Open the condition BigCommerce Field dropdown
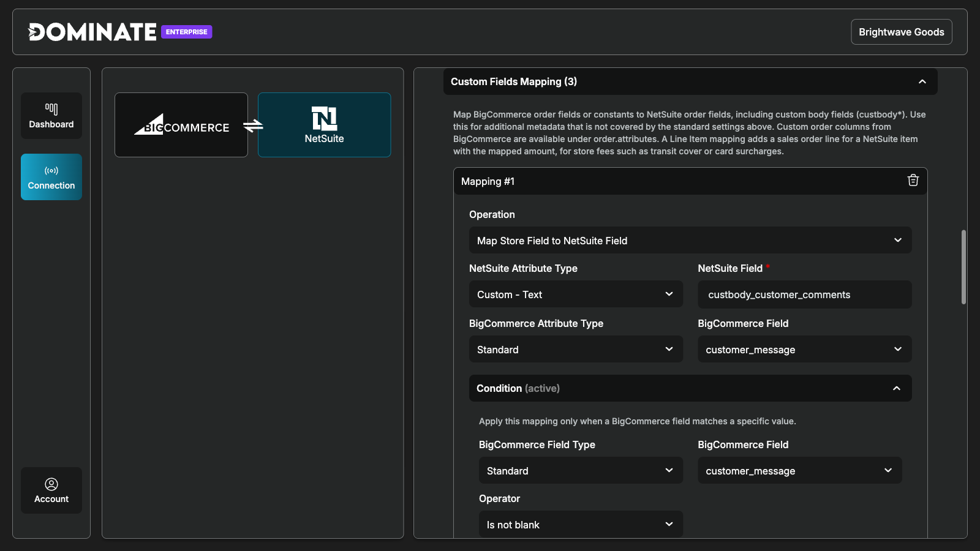This screenshot has height=551, width=980. coord(800,470)
